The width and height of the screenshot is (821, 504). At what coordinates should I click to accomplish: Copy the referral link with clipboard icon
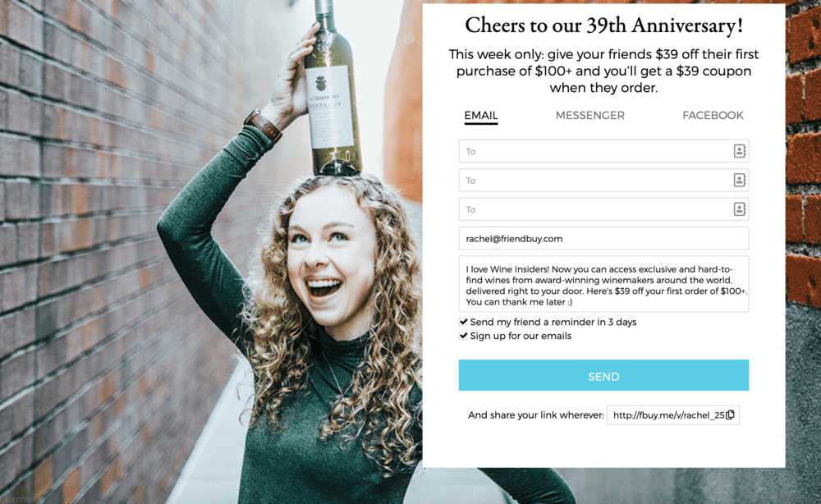click(731, 415)
